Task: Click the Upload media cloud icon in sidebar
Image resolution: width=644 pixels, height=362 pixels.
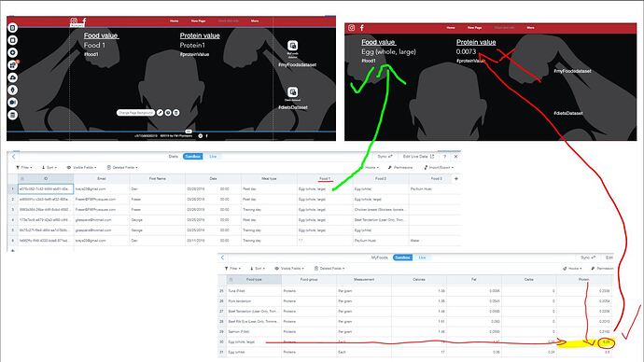Action: [x=13, y=77]
